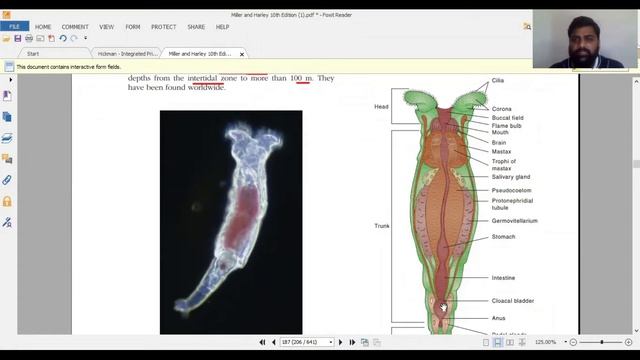640x360 pixels.
Task: Click the Foxit Reader application logo icon
Action: pos(6,15)
